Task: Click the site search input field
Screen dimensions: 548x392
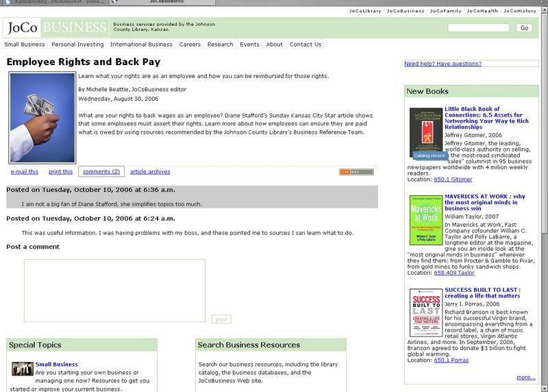Action: point(478,28)
